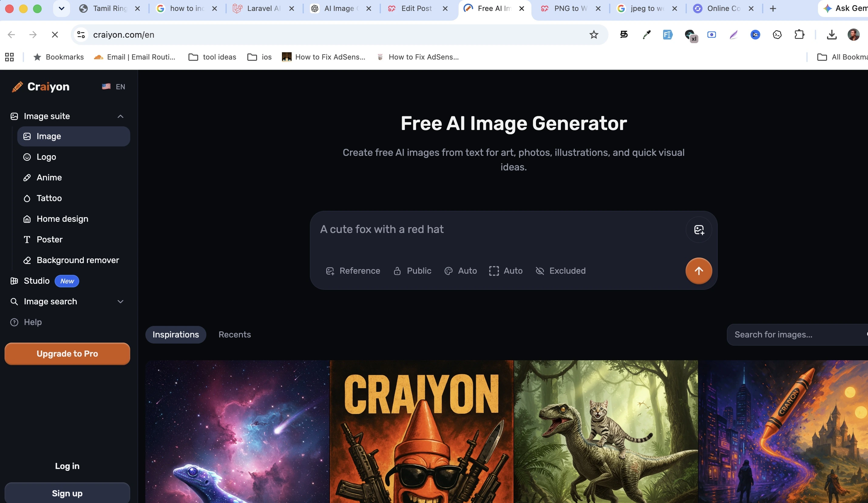The width and height of the screenshot is (868, 503).
Task: Open Background remover tool
Action: 74,260
